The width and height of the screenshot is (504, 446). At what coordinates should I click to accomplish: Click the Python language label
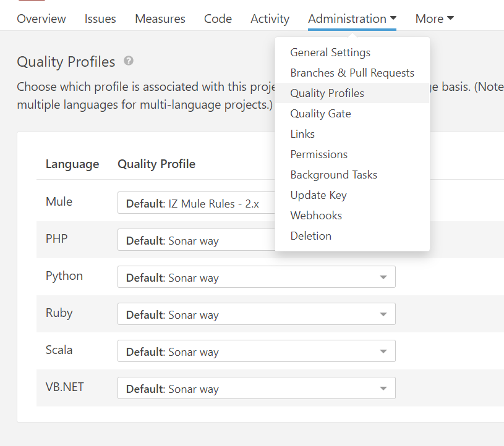pyautogui.click(x=64, y=276)
